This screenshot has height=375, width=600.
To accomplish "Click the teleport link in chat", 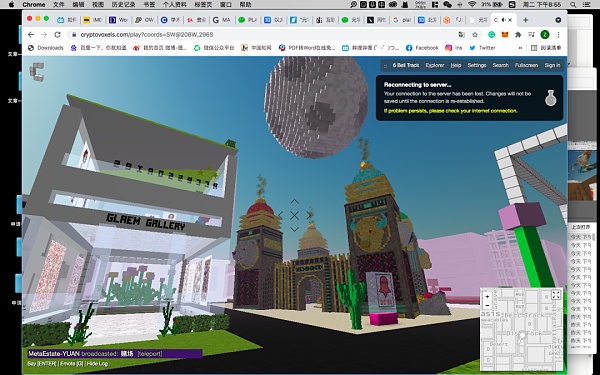I will [150, 354].
